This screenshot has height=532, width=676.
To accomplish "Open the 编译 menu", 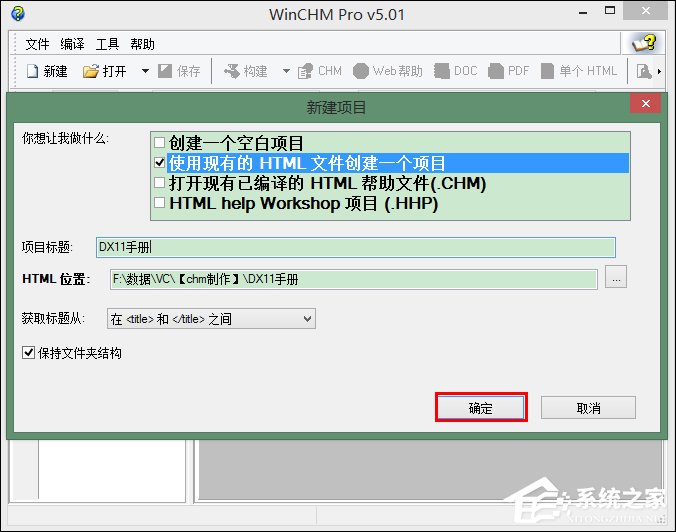I will coord(72,44).
